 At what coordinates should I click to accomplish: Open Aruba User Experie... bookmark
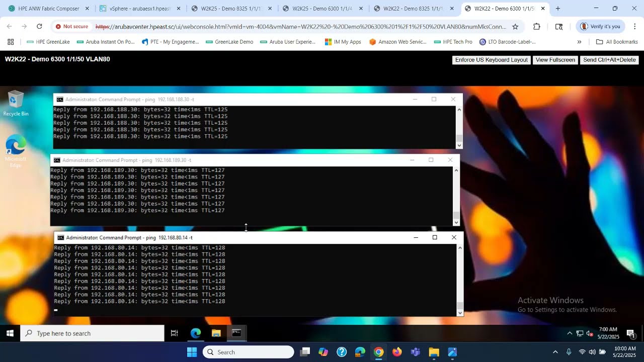(288, 42)
